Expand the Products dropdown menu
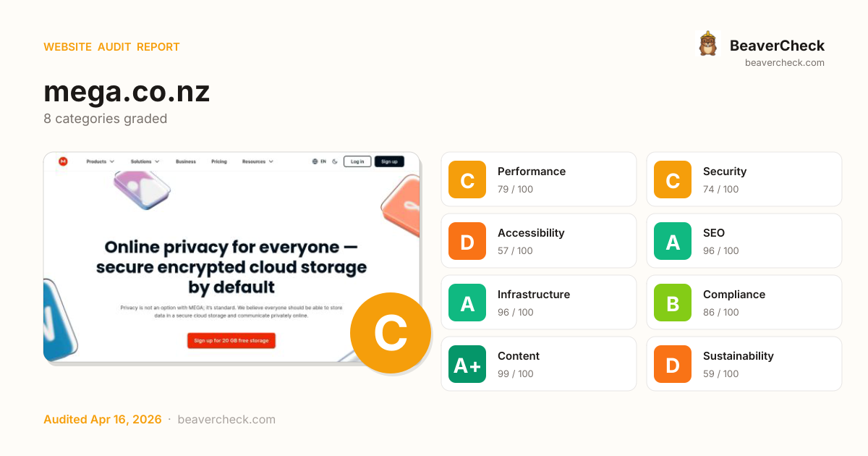 (100, 161)
